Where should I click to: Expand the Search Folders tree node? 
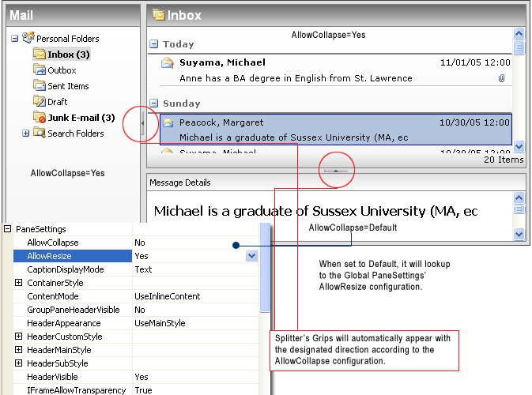tap(26, 134)
